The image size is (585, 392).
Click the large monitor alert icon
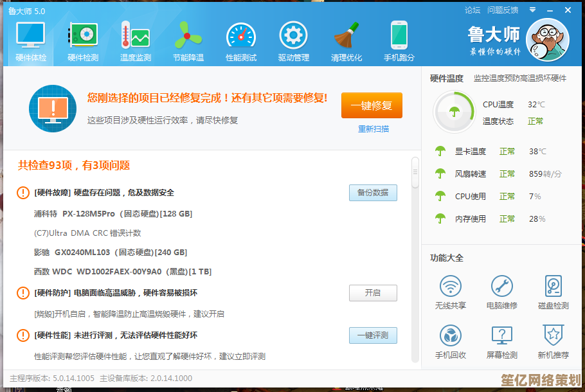point(53,109)
